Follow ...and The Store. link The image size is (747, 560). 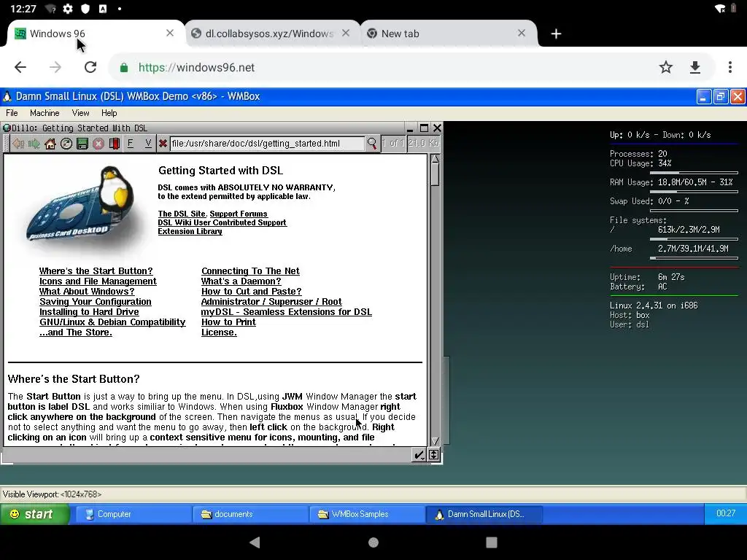pyautogui.click(x=76, y=332)
